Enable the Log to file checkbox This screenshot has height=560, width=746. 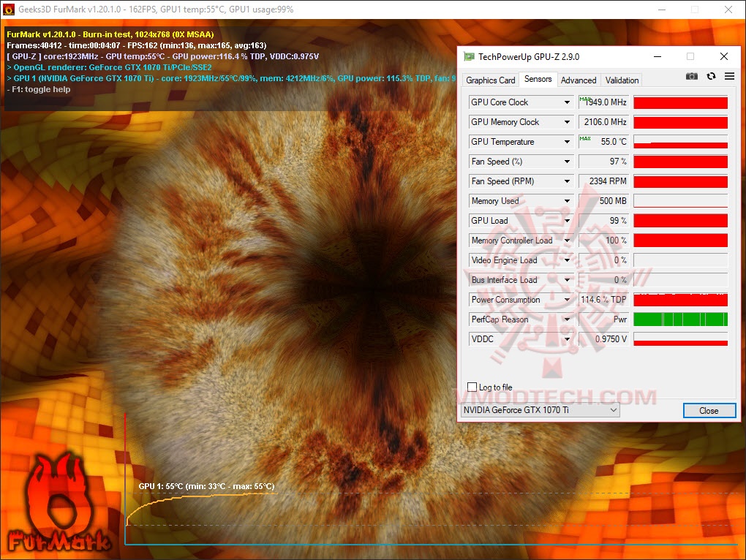coord(472,387)
